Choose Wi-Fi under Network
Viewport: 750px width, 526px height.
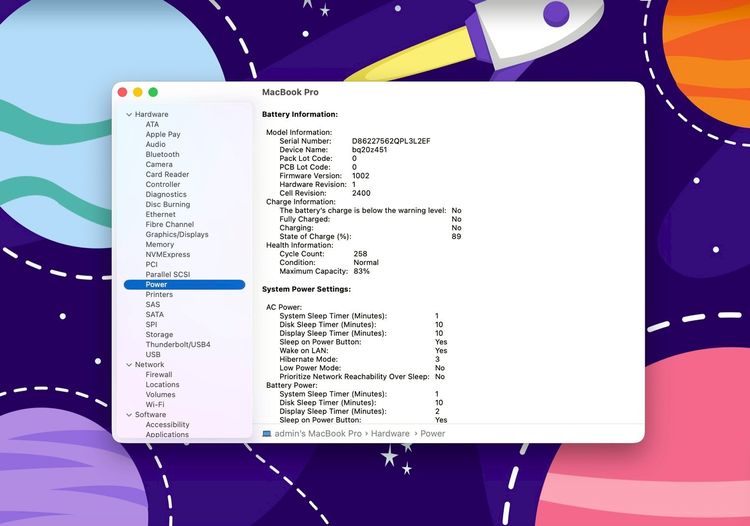(x=155, y=405)
